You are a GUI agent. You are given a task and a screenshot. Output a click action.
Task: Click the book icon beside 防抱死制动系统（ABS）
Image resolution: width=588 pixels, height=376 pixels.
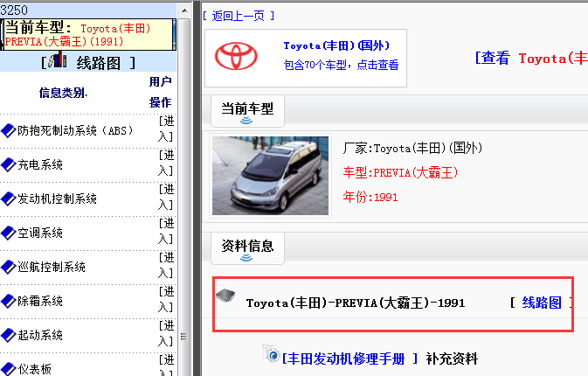8,131
